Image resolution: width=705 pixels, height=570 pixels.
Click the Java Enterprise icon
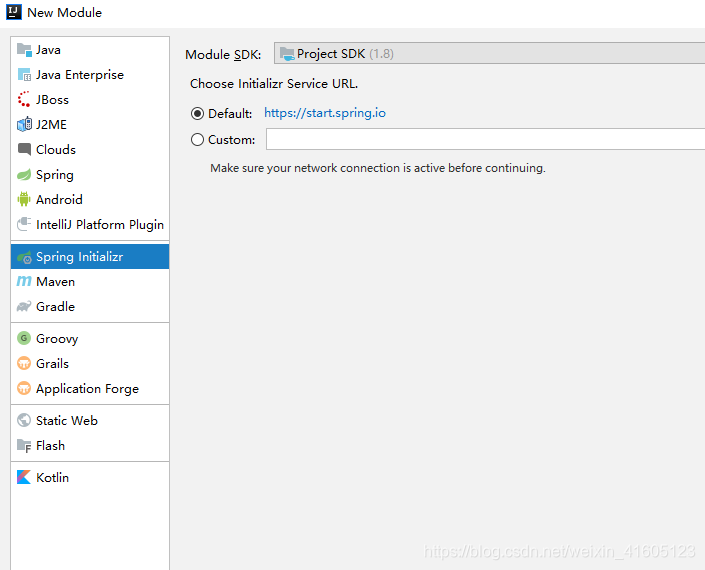[24, 75]
